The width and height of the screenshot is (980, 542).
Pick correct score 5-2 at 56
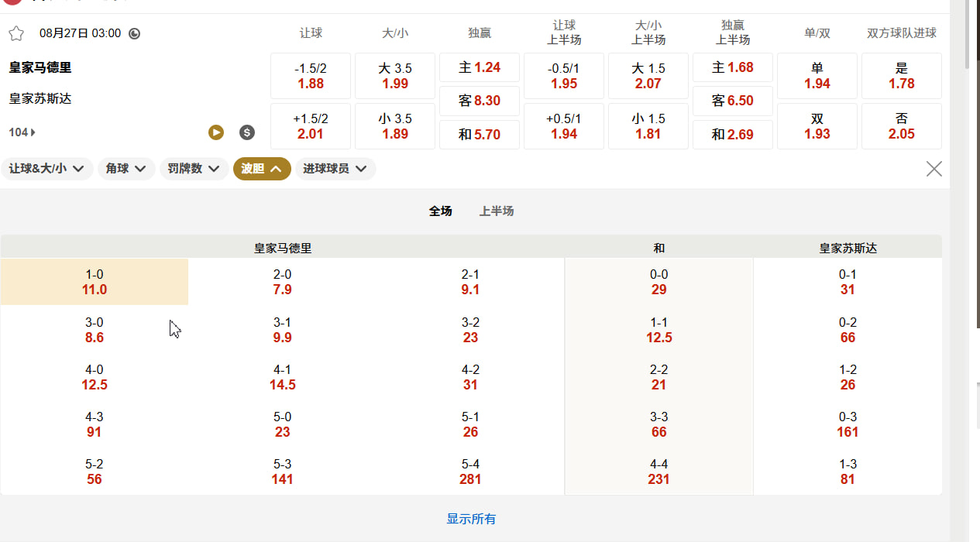(x=95, y=472)
